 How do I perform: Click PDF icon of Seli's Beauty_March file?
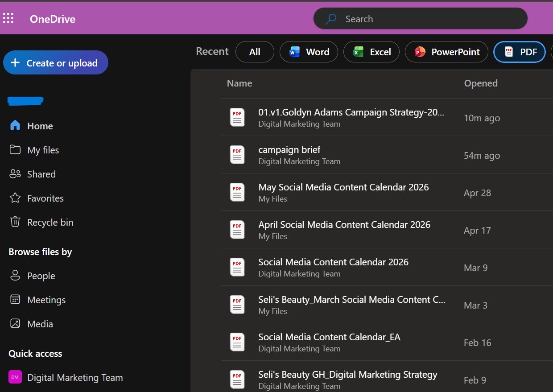pyautogui.click(x=237, y=305)
